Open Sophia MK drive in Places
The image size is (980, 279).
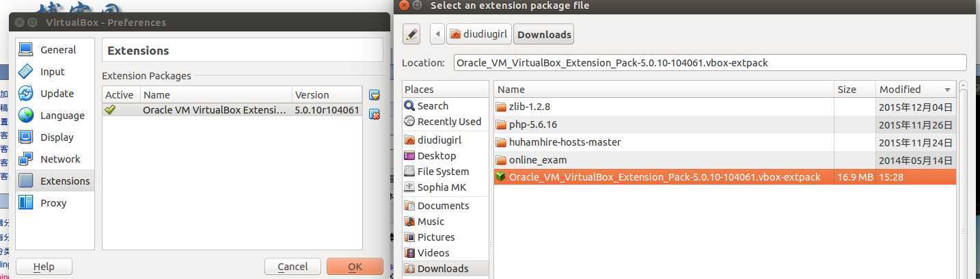pyautogui.click(x=446, y=187)
